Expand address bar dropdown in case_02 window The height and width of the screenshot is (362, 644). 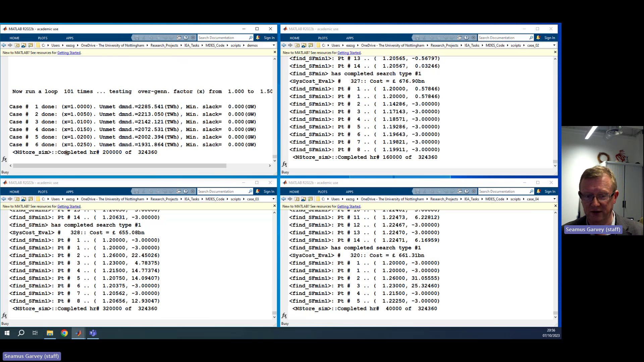pos(554,45)
